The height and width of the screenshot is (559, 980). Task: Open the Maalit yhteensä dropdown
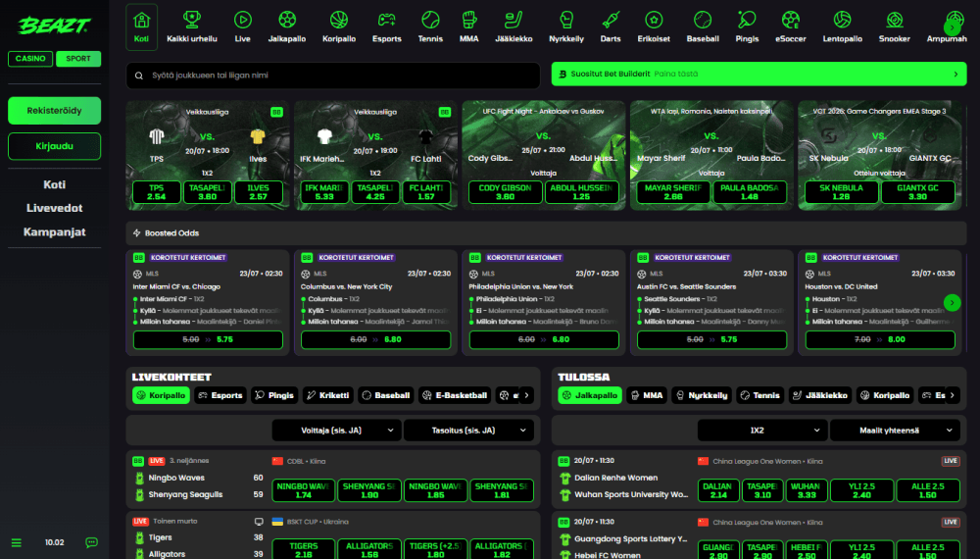coord(895,431)
